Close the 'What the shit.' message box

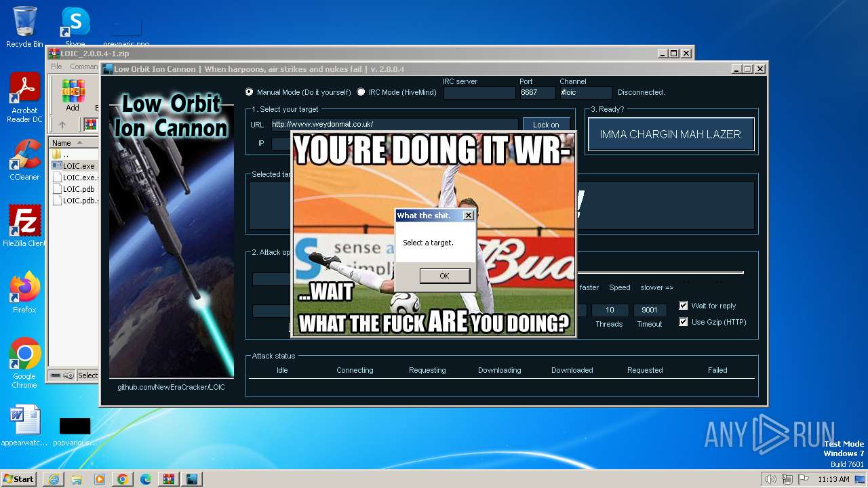click(468, 216)
